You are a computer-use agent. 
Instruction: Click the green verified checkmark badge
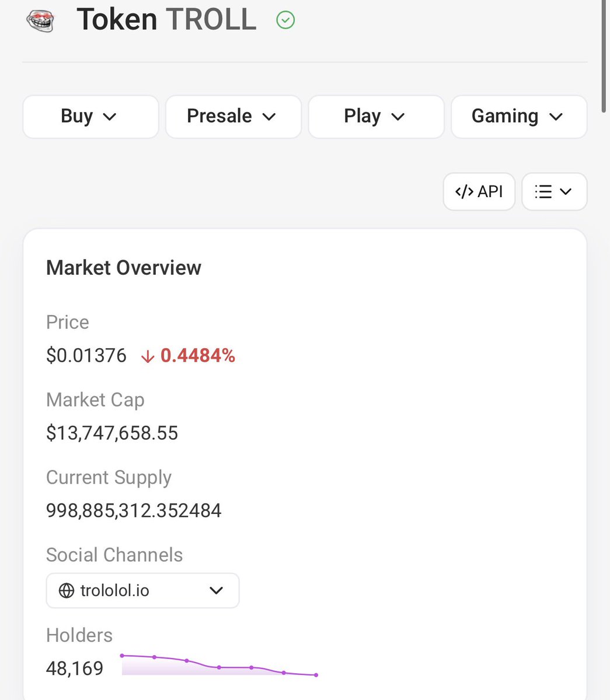coord(285,20)
